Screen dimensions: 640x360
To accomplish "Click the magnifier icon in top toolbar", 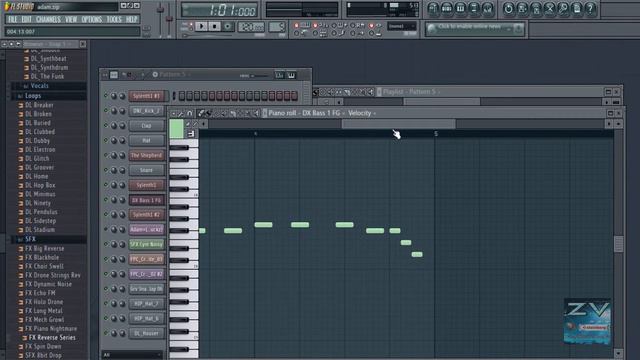I will [563, 9].
